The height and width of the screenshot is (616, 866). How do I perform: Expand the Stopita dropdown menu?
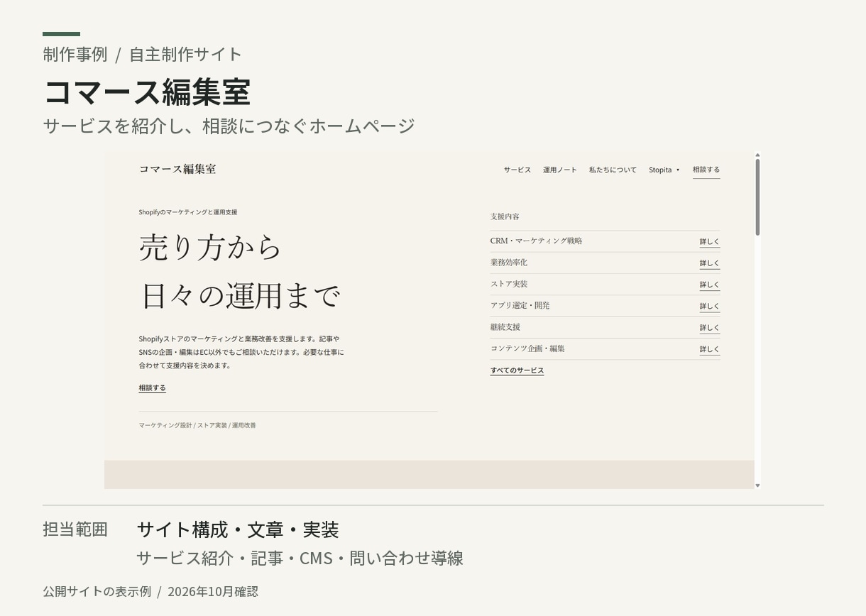pos(664,170)
